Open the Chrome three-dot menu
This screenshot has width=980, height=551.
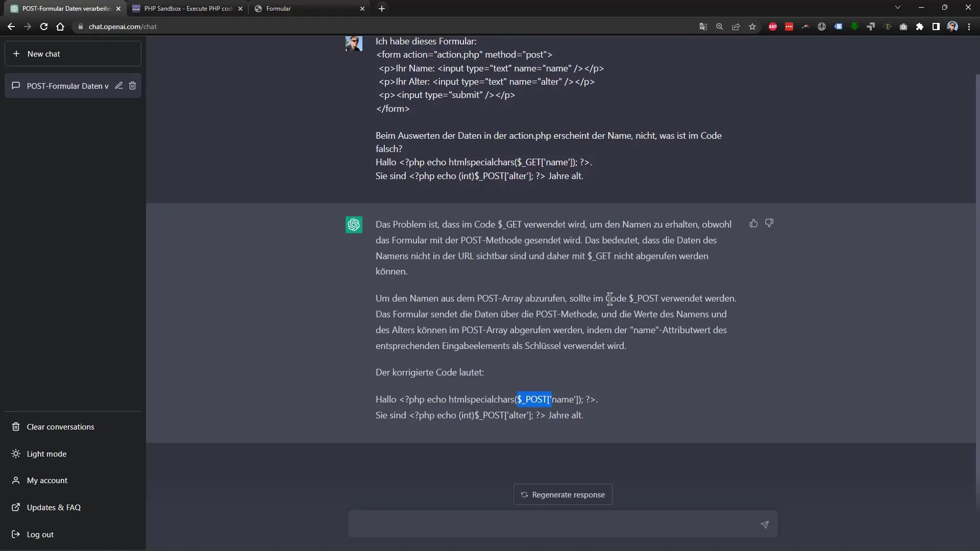point(969,27)
